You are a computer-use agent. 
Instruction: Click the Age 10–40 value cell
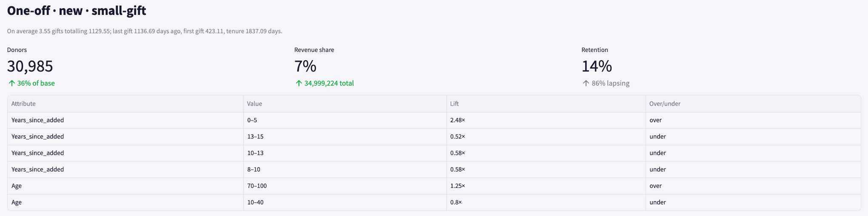345,202
